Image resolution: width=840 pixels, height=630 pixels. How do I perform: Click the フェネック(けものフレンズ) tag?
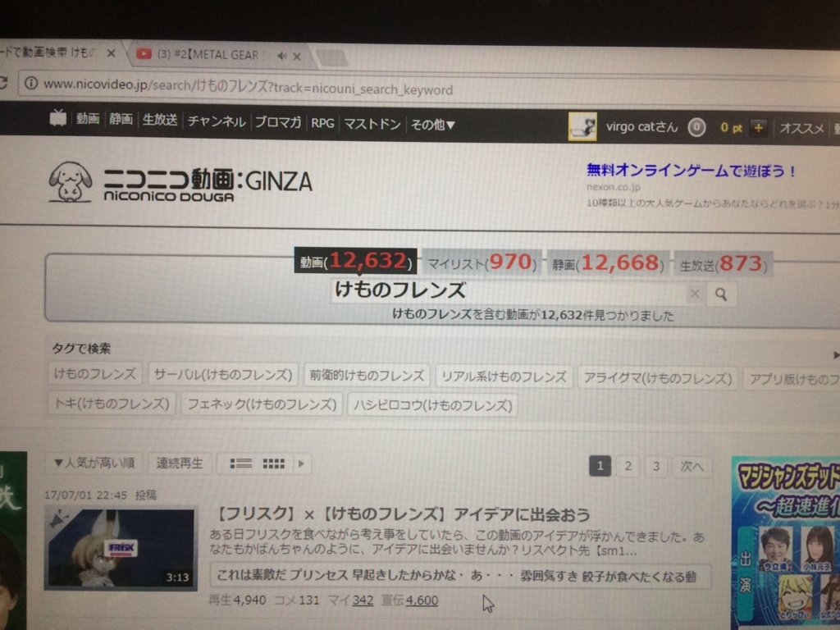tap(262, 404)
